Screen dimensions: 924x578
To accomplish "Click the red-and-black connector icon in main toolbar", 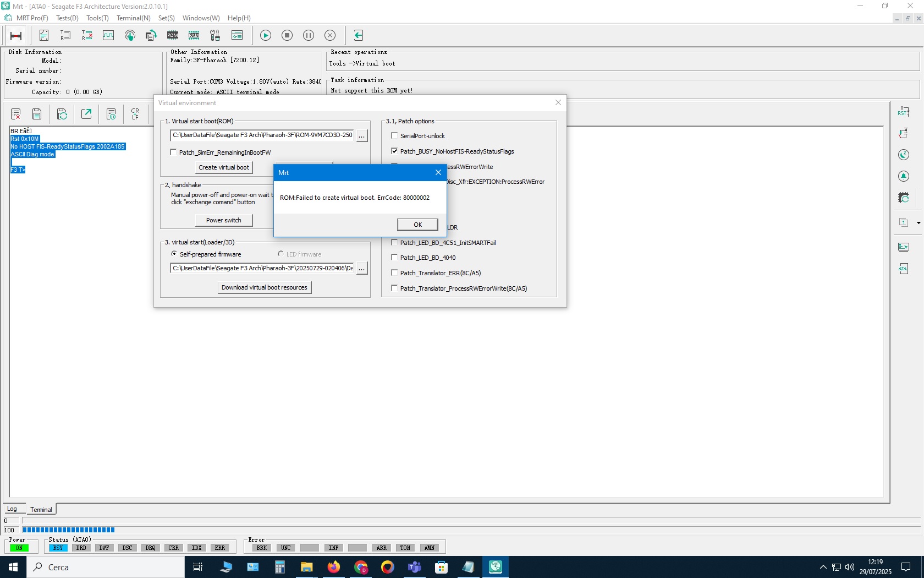I will point(16,36).
